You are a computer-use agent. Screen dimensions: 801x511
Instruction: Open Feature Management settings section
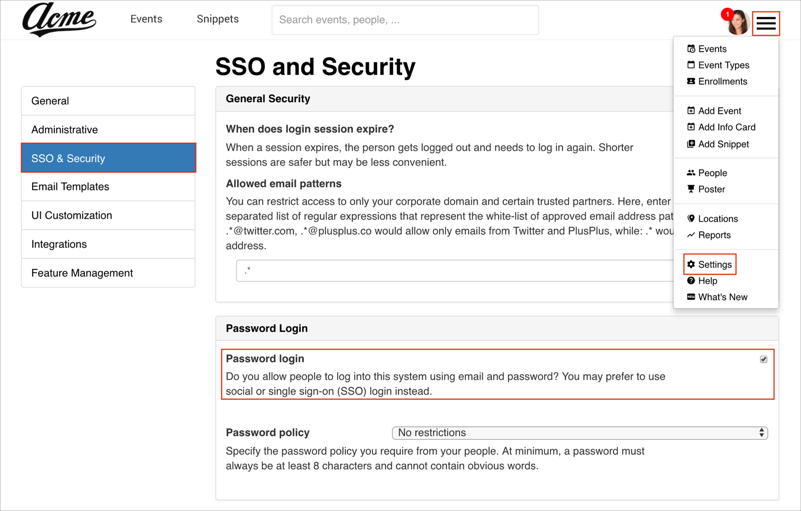(108, 273)
